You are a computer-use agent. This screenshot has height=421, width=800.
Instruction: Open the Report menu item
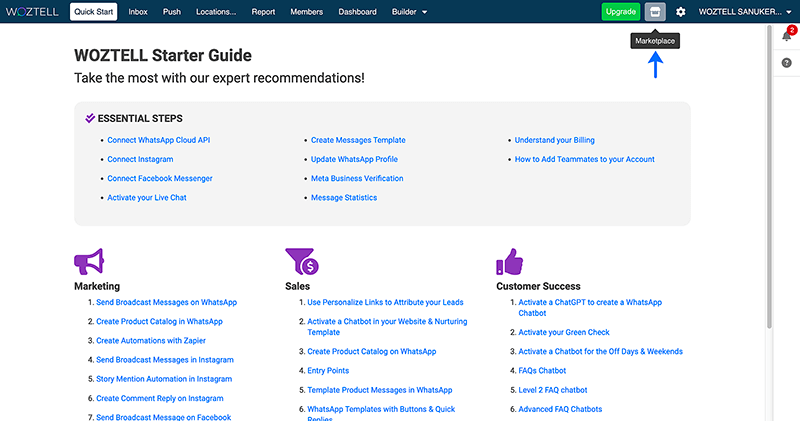click(x=263, y=12)
